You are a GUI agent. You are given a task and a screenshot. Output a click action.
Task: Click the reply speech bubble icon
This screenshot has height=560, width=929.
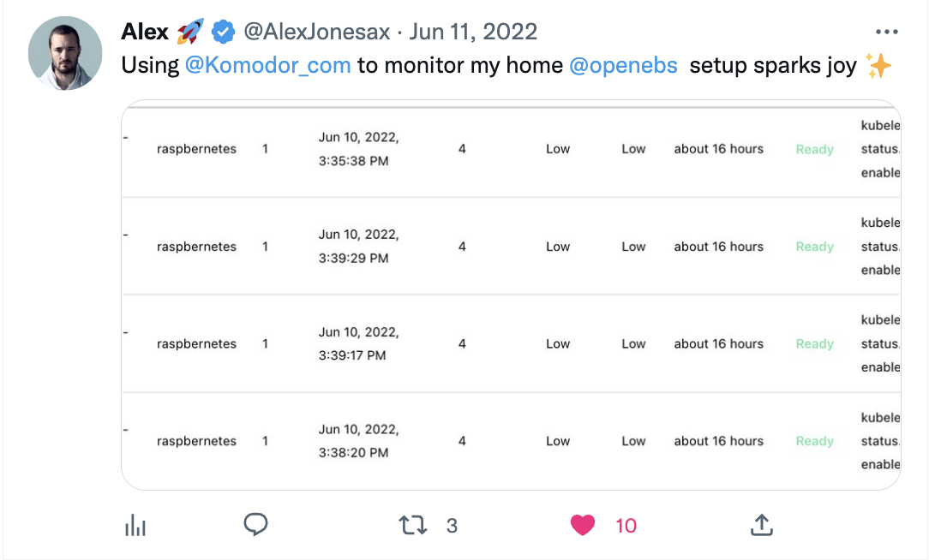255,525
